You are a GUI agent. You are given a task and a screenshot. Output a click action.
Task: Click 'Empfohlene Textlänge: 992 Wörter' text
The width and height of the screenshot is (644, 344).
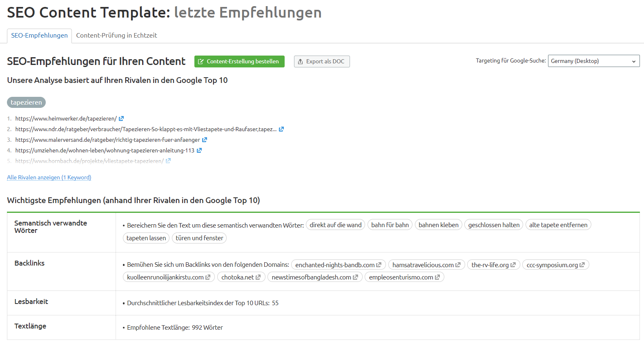point(175,327)
